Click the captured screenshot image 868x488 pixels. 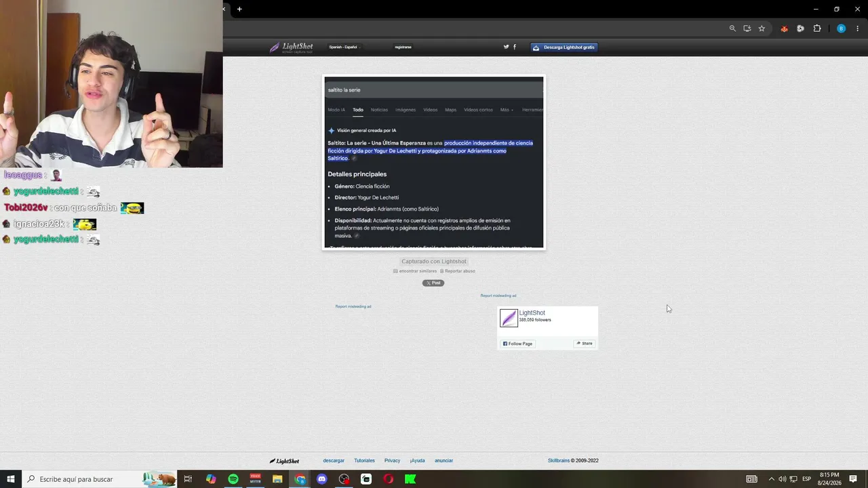pyautogui.click(x=434, y=162)
